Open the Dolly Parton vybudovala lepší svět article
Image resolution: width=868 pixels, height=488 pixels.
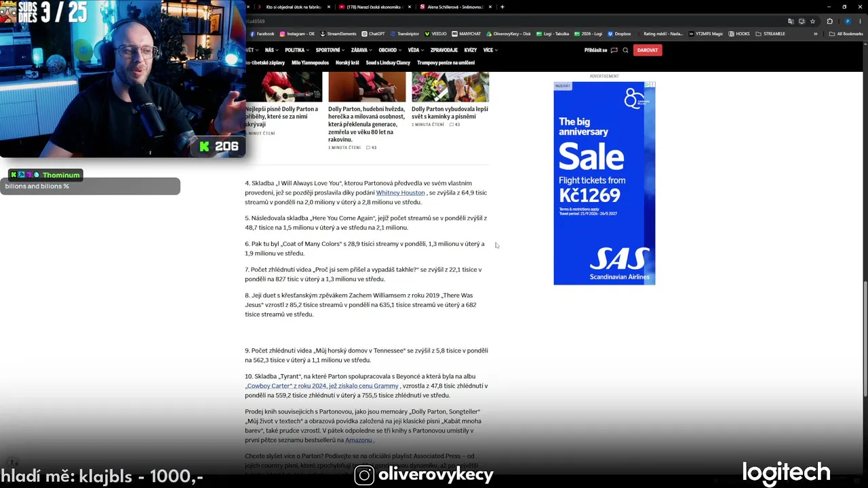pos(450,113)
